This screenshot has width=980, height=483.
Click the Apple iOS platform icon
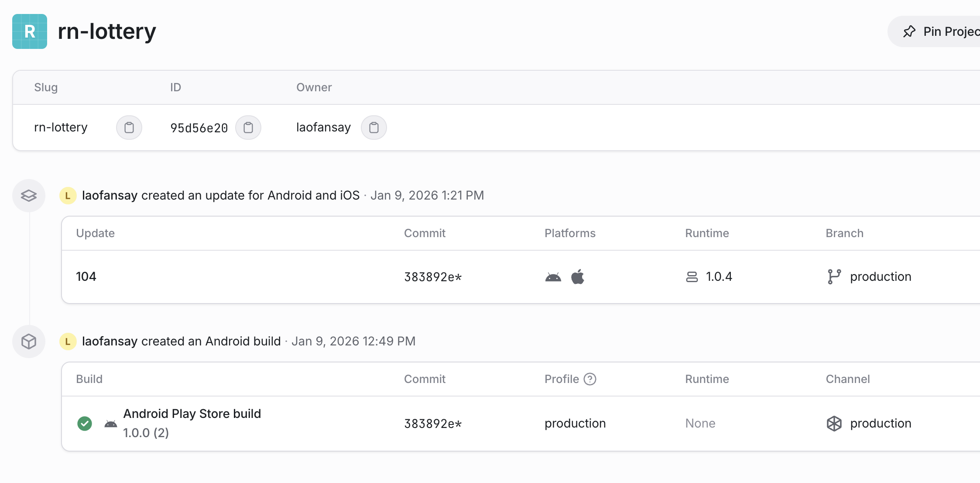click(578, 277)
